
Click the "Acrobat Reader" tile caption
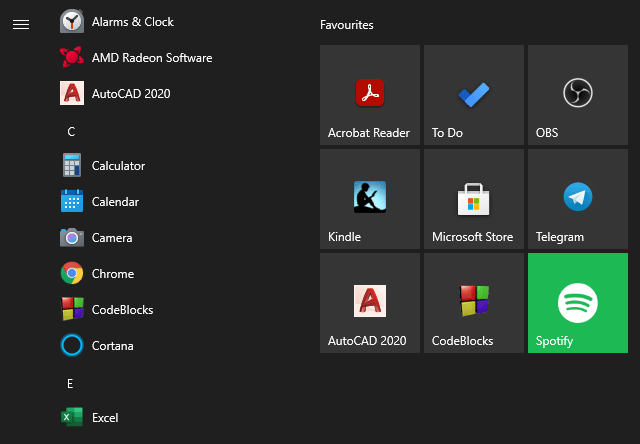coord(369,133)
